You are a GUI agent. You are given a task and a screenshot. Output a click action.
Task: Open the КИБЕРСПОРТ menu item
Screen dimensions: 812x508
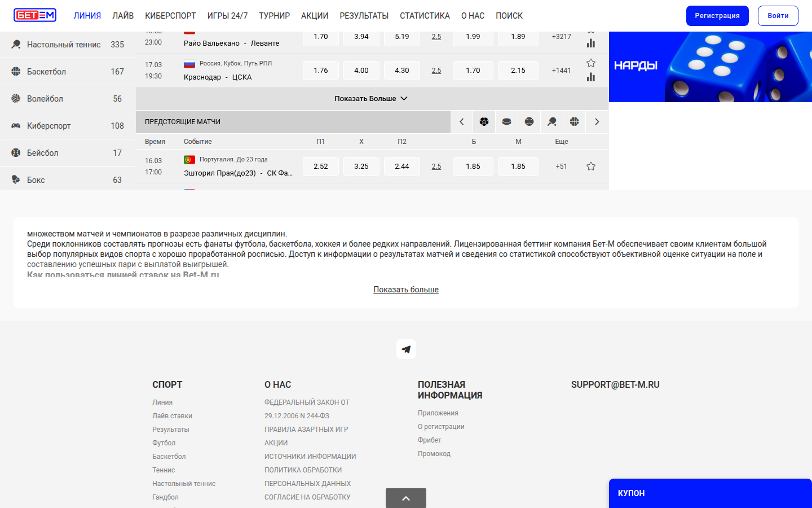(170, 16)
